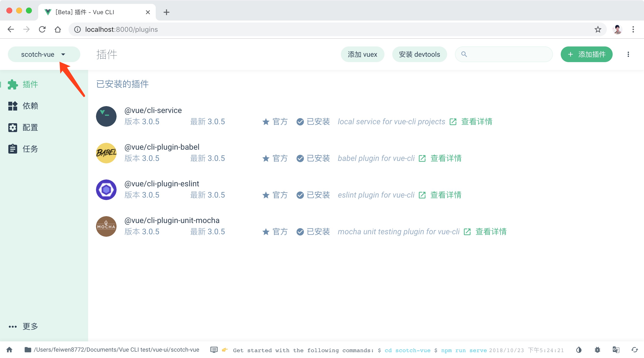Click the overflow menu icon top right
644x358 pixels.
(x=628, y=54)
